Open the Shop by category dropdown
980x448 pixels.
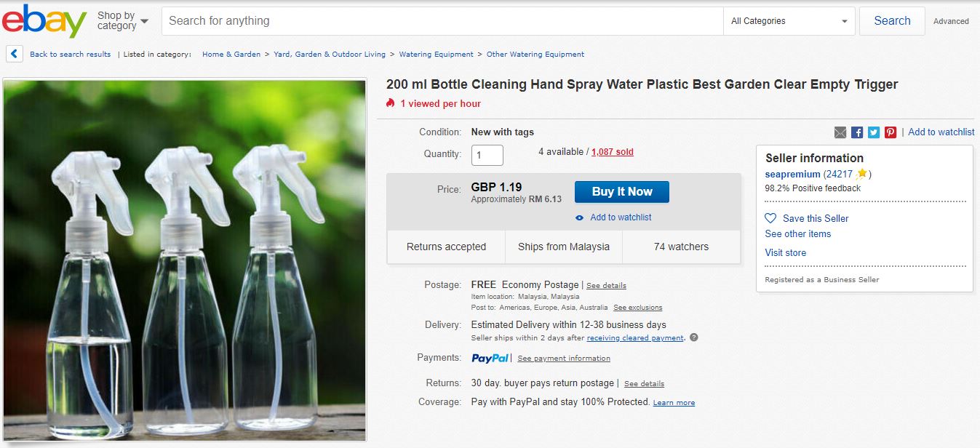pyautogui.click(x=122, y=21)
